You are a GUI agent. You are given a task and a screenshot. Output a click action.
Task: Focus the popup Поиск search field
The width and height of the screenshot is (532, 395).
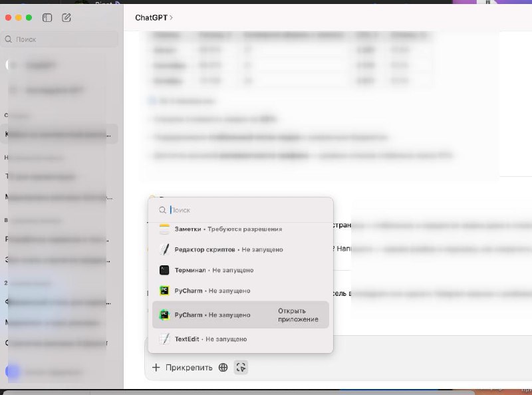click(241, 210)
